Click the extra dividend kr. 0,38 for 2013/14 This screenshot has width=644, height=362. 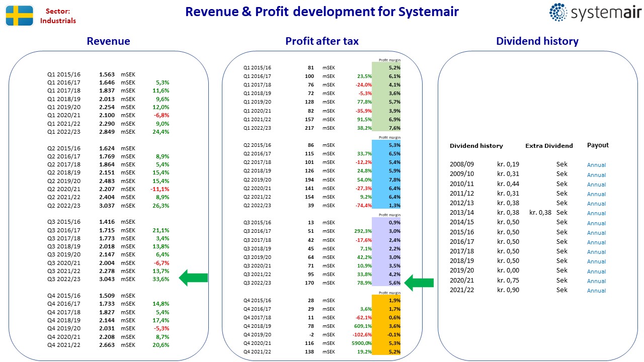click(x=540, y=213)
